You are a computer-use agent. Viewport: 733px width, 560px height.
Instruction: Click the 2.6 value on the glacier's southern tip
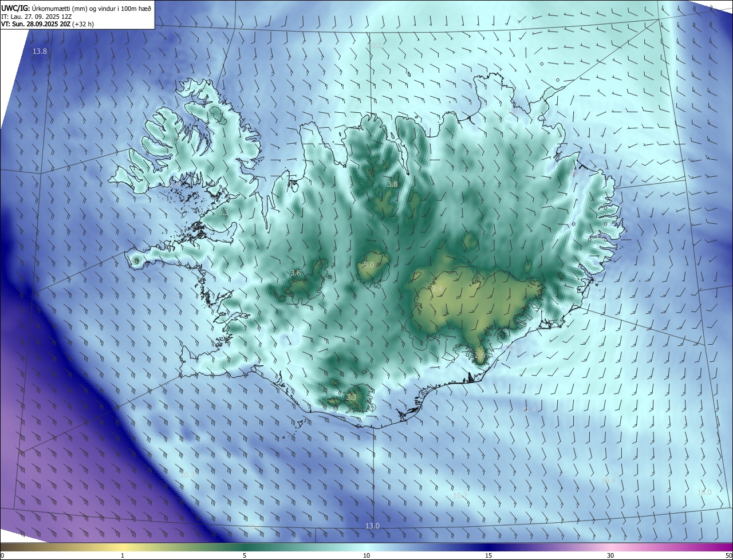[480, 356]
